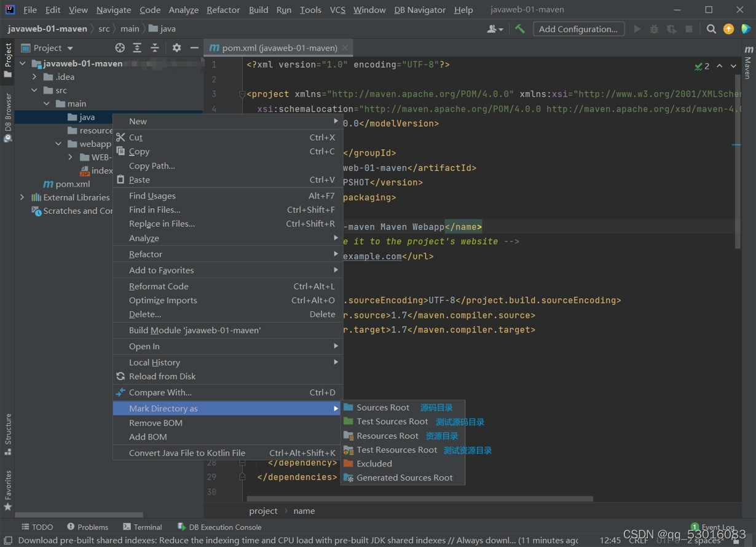Hide the Project panel with minus icon

(x=194, y=48)
